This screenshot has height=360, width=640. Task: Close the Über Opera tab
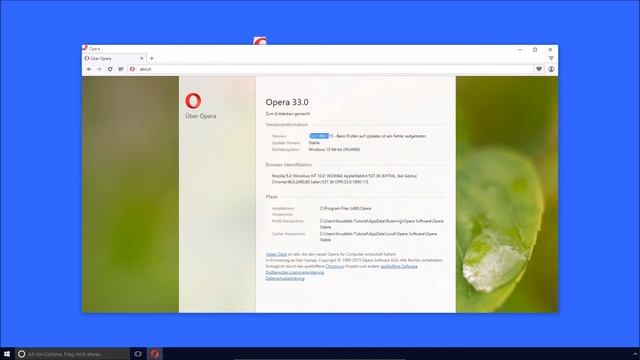pos(141,58)
